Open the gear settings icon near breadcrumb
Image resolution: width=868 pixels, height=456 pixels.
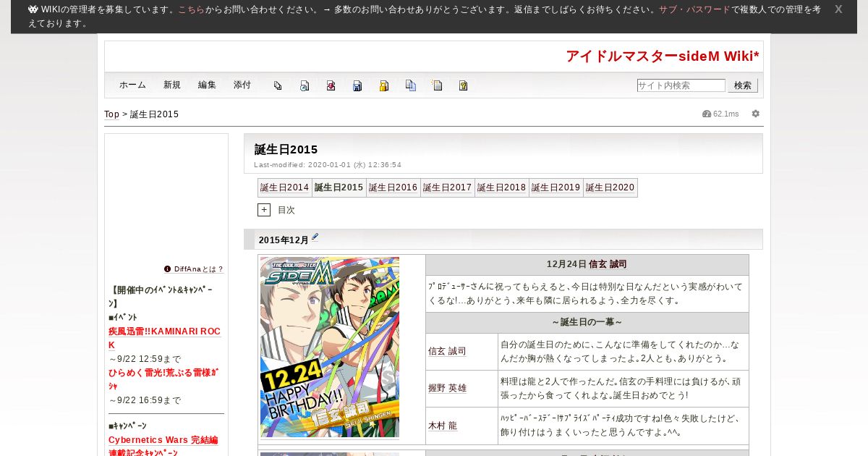756,114
